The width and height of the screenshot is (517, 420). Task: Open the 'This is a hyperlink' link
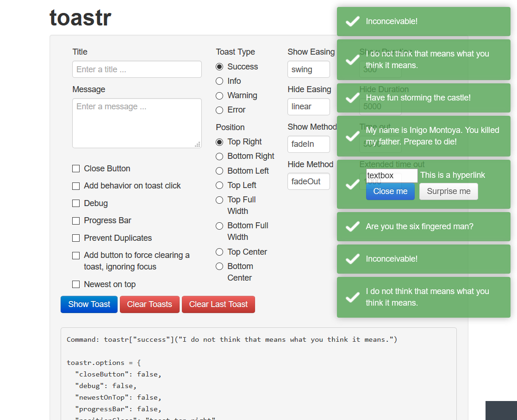[x=452, y=175]
